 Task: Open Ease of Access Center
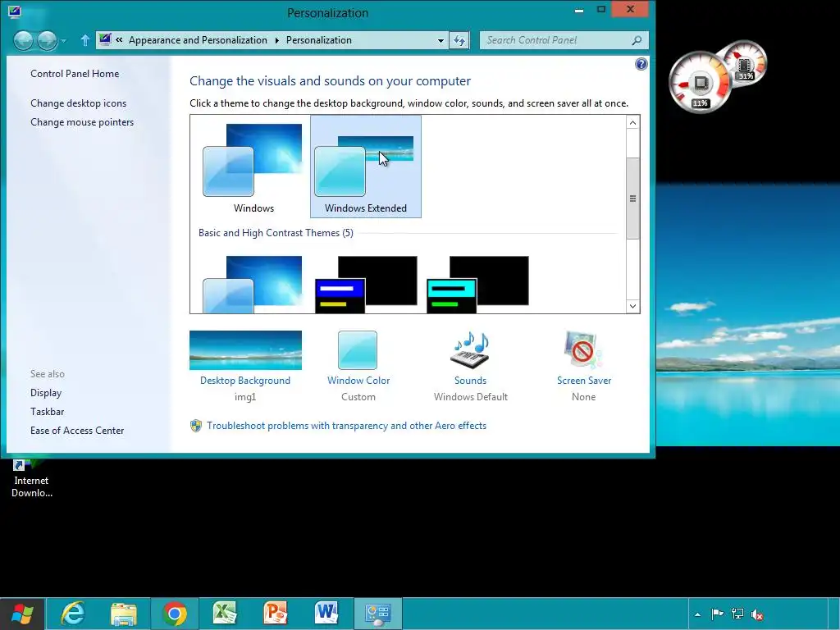pos(77,431)
